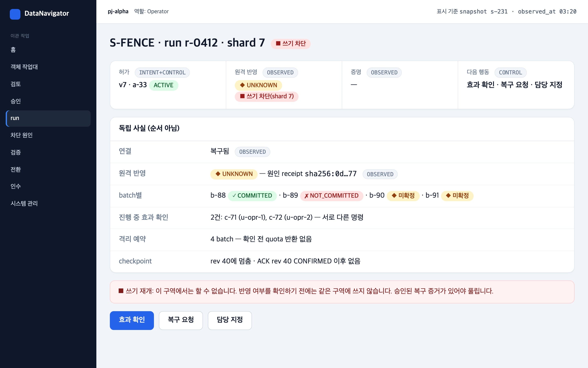Click the 쓰기 차단(shard 7) badge
The width and height of the screenshot is (588, 368).
click(x=267, y=96)
